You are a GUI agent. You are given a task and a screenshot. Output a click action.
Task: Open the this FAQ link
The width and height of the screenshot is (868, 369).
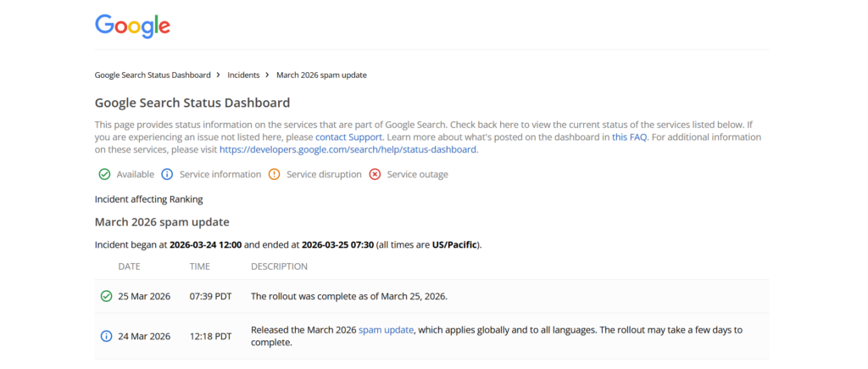tap(630, 137)
